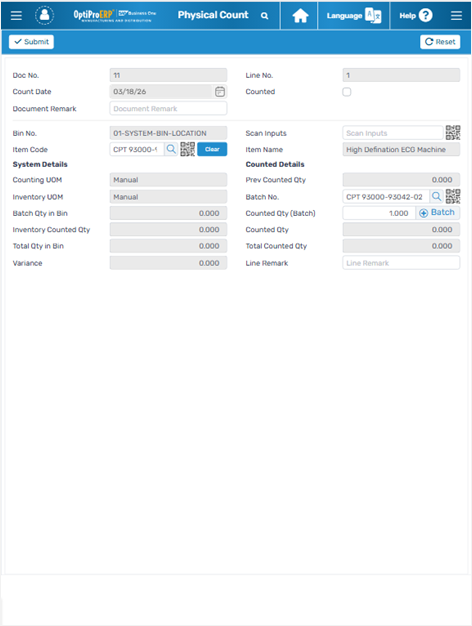Open the Count Date calendar picker
Viewport: 472px width, 626px height.
(x=220, y=92)
